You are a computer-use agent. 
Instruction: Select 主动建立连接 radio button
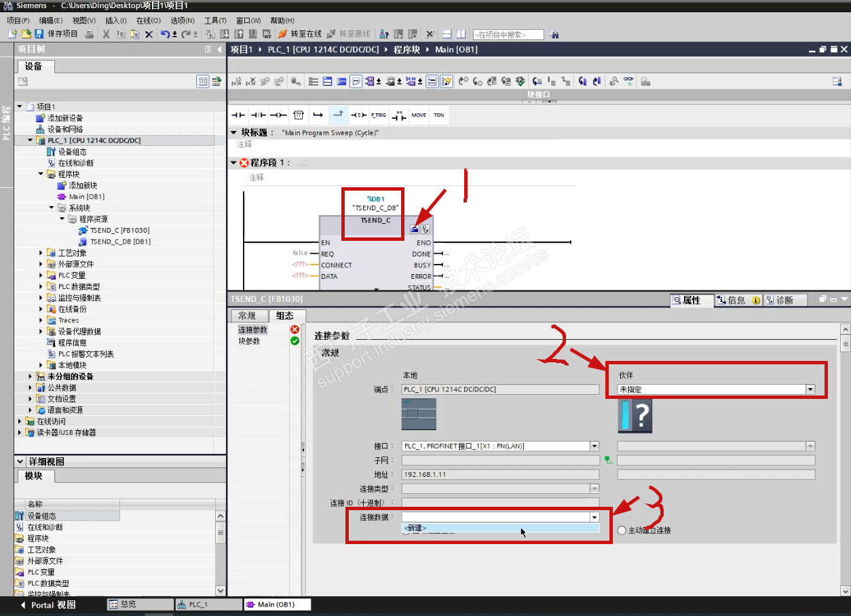622,530
